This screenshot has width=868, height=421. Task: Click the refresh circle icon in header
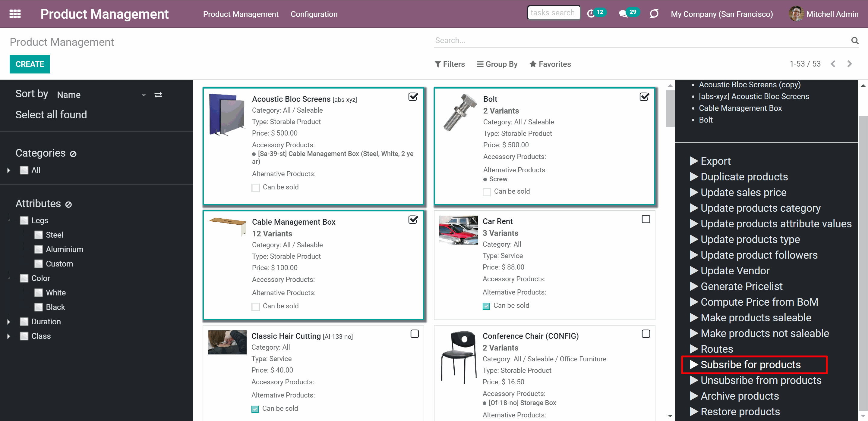click(x=654, y=14)
